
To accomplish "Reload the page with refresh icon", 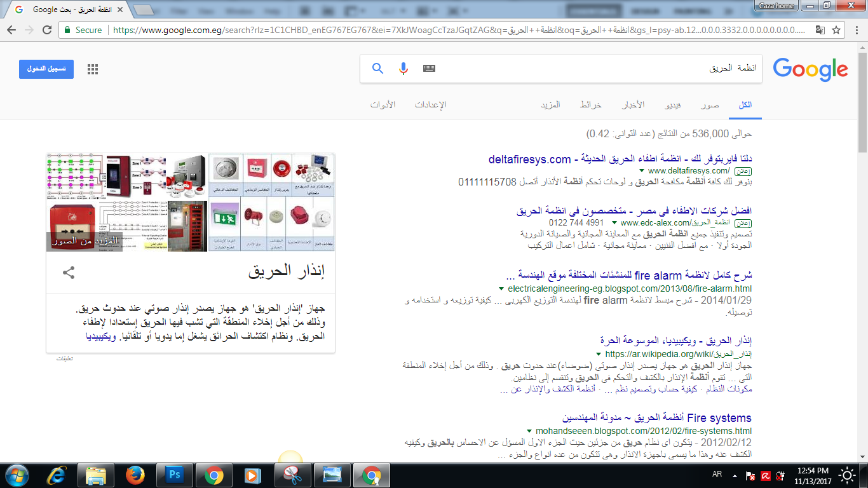I will tap(47, 30).
